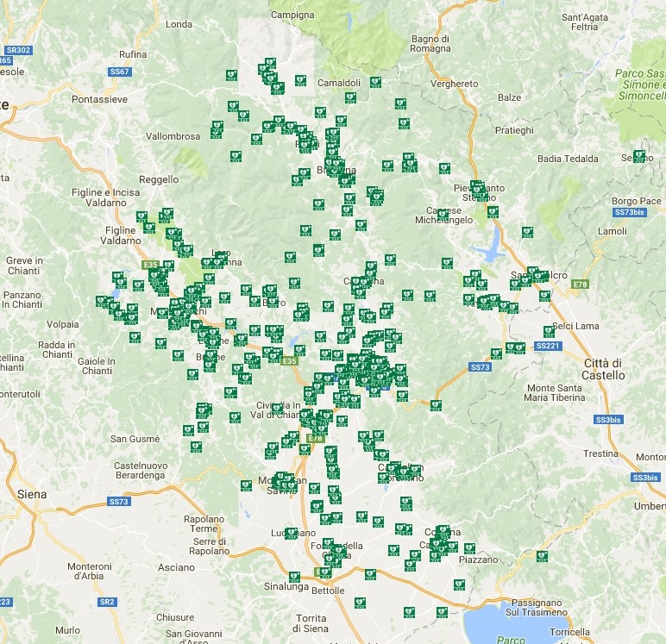Click the SR2 road shield
This screenshot has width=666, height=644.
click(107, 602)
